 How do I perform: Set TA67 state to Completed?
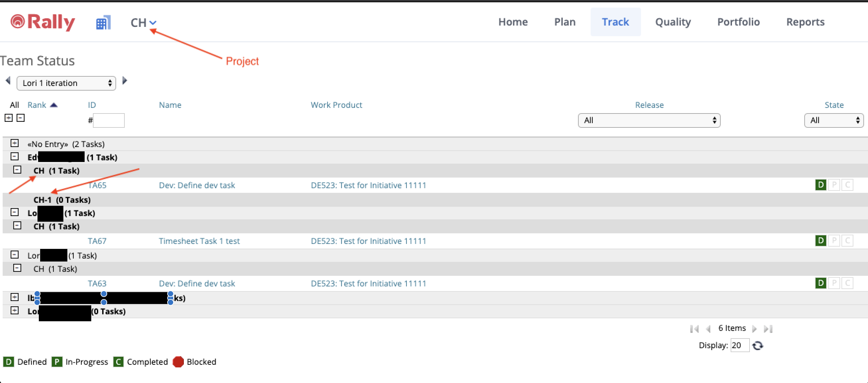(x=847, y=241)
